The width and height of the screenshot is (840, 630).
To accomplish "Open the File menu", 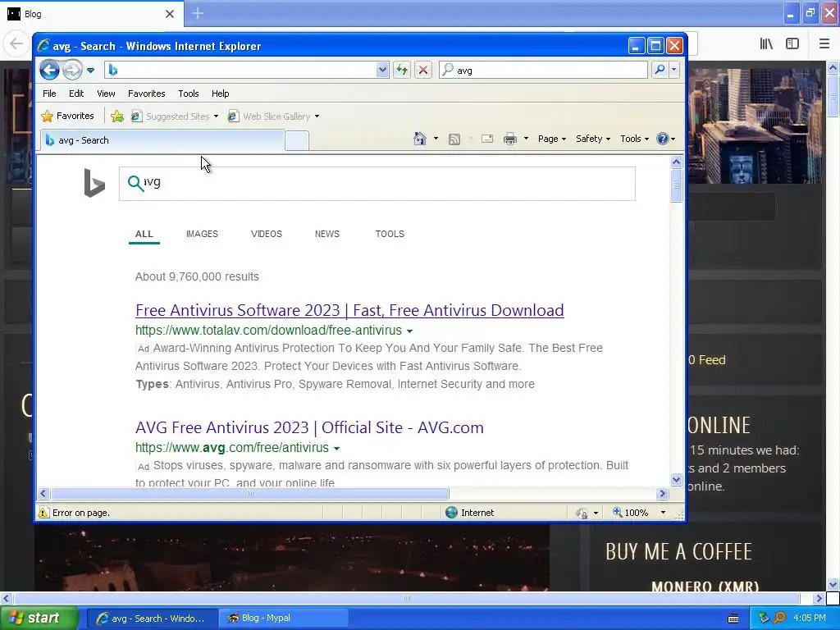I will tap(49, 94).
